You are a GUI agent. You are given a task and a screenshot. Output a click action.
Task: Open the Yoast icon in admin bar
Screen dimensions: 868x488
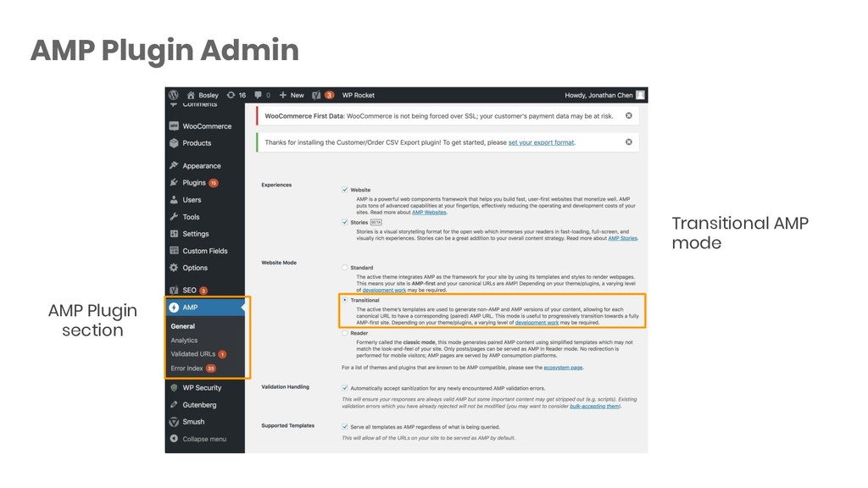pos(316,95)
